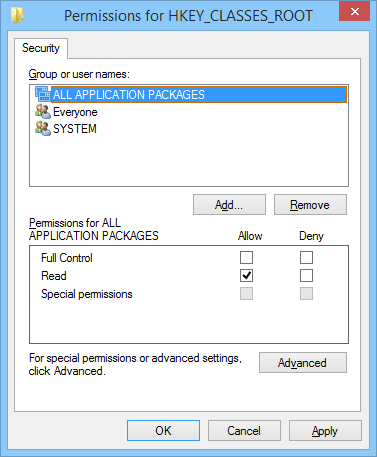Apply the permission changes

point(325,431)
